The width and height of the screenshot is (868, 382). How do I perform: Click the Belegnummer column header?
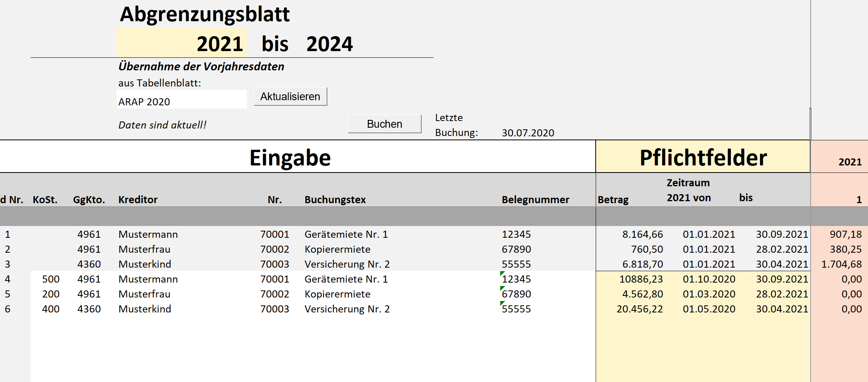(x=535, y=200)
